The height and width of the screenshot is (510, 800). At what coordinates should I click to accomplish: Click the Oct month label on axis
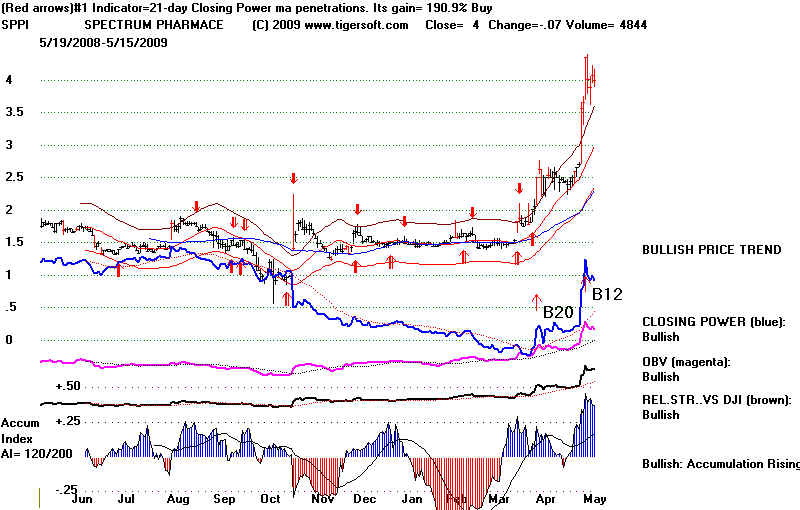click(270, 498)
